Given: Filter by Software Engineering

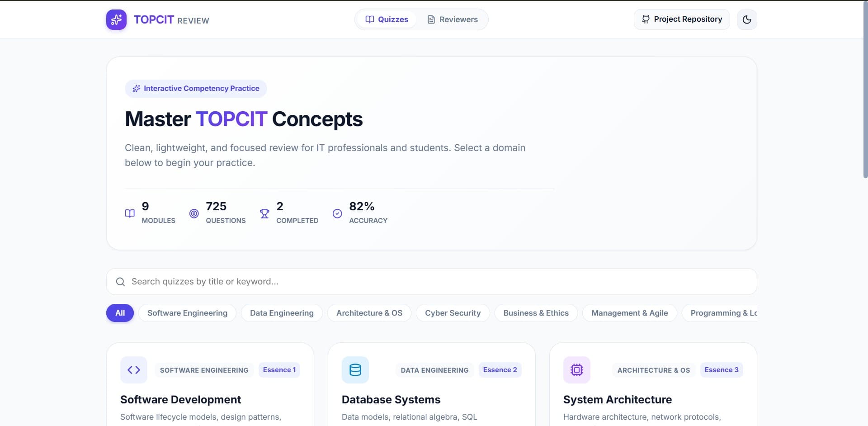Looking at the screenshot, I should coord(187,313).
